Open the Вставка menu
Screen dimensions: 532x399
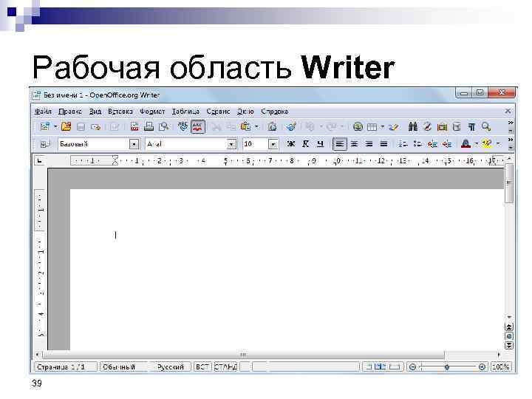click(x=120, y=112)
